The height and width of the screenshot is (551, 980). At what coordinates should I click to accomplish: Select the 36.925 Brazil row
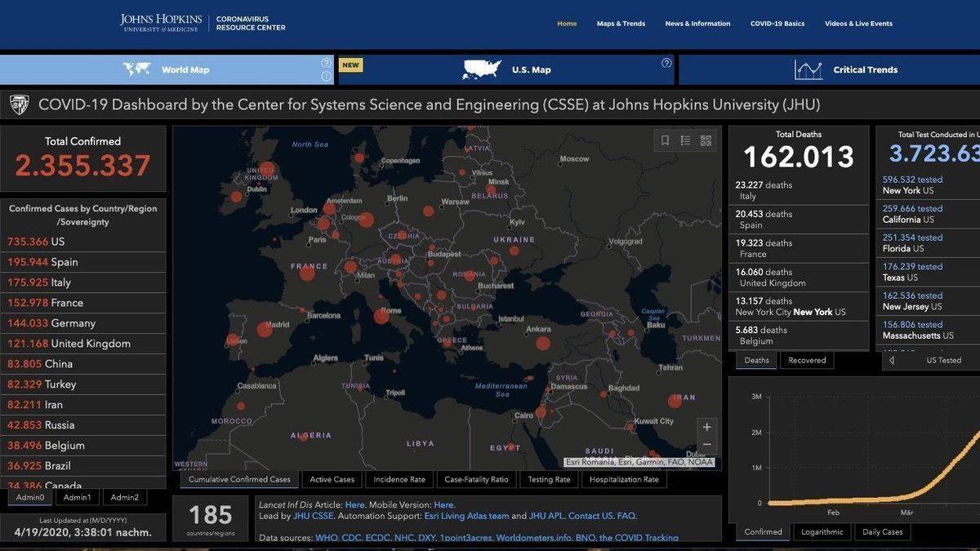tap(82, 466)
